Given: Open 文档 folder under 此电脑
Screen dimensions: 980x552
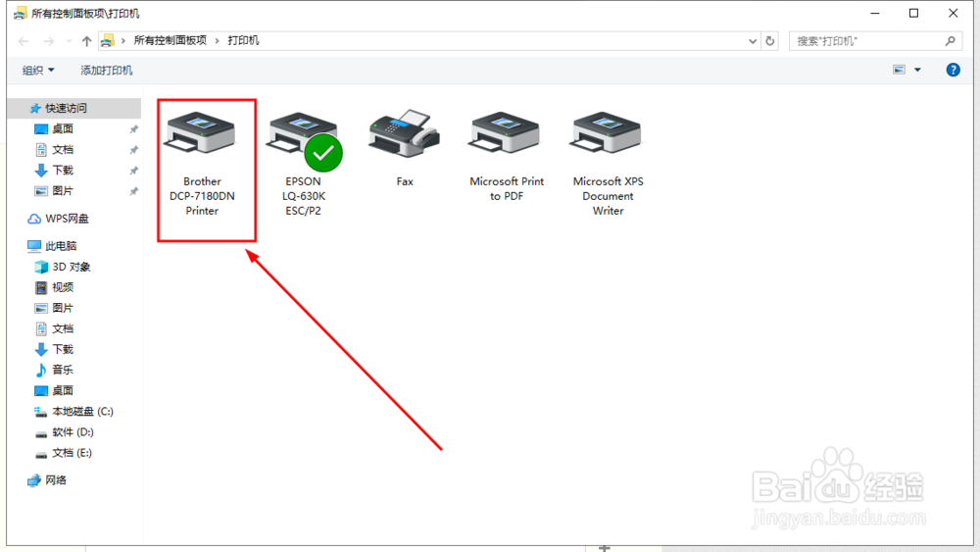Looking at the screenshot, I should point(54,328).
